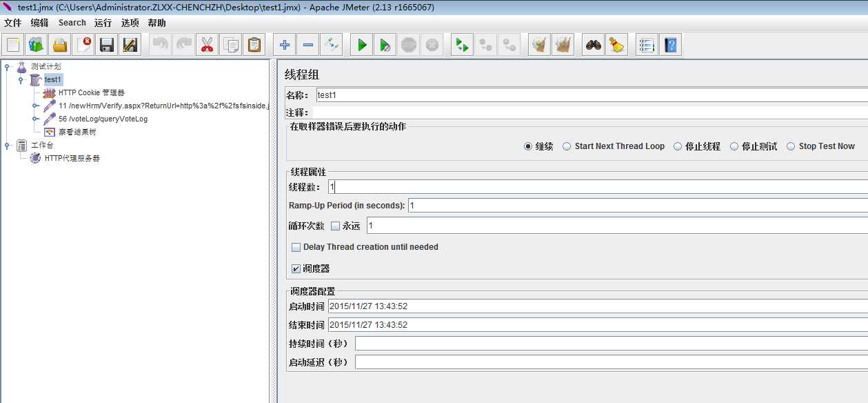Open the 运行 menu
The width and height of the screenshot is (868, 403).
click(103, 23)
